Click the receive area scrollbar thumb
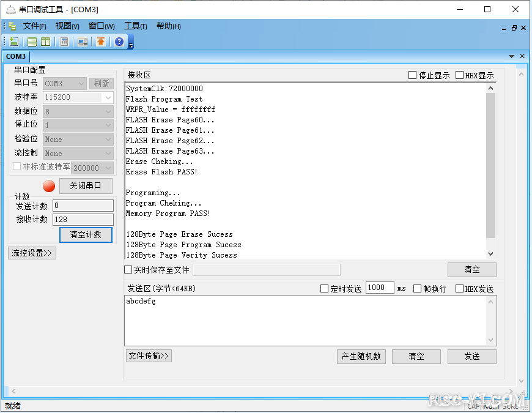Screen dimensions: 532x413 (x=490, y=166)
